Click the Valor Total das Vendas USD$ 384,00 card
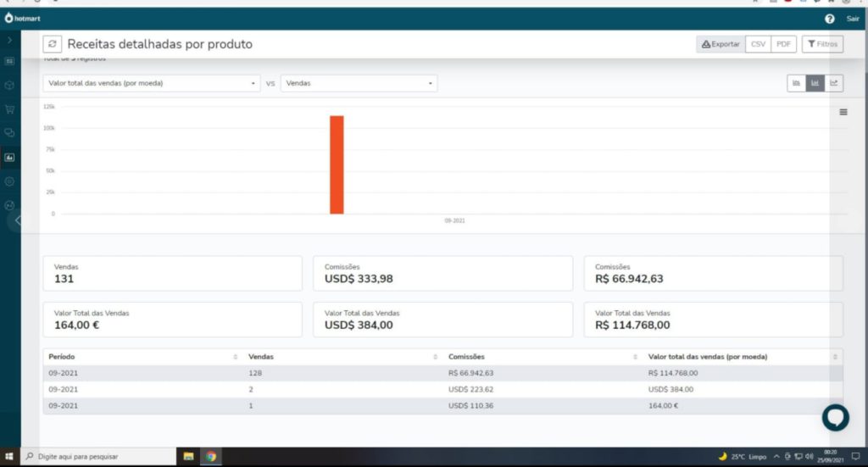Viewport: 868px width, 467px height. [442, 320]
